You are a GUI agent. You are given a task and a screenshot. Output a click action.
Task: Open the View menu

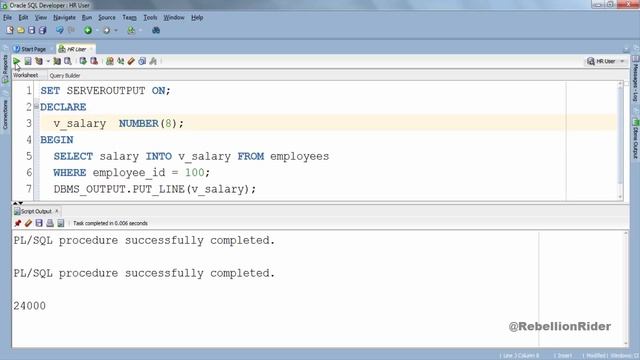(40, 18)
